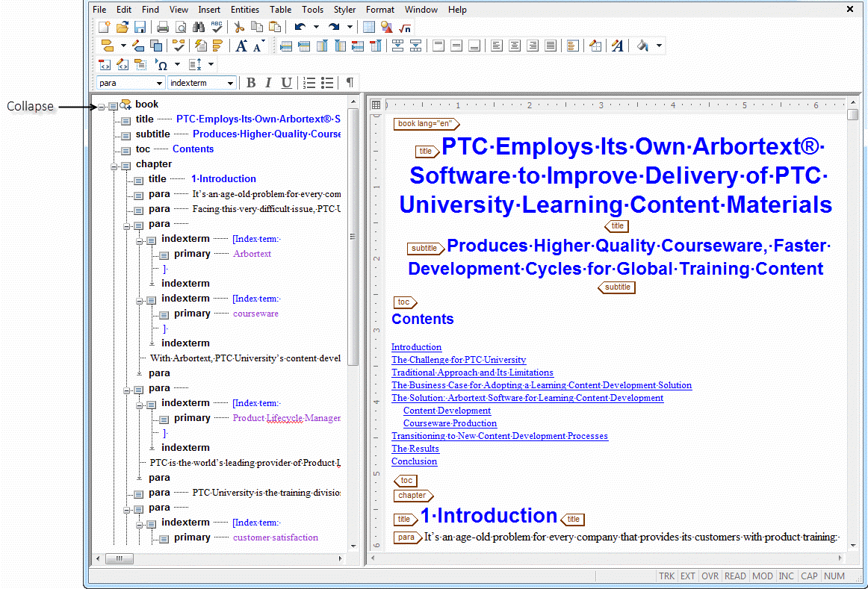Screen dimensions: 868x589
Task: Click the Justify text alignment icon
Action: pos(550,46)
